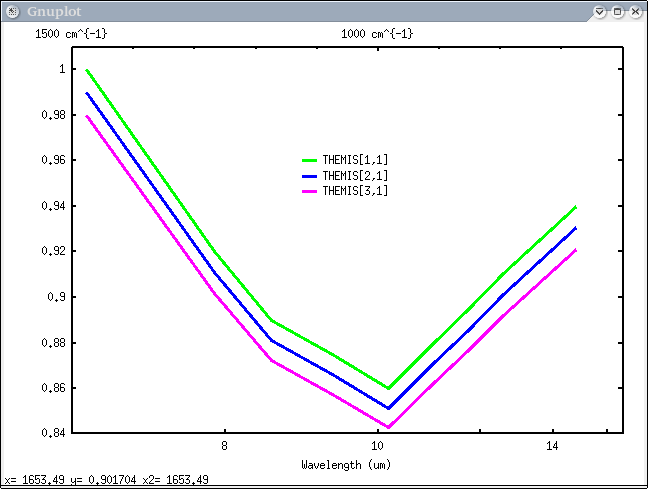The height and width of the screenshot is (489, 648).
Task: Click the y-axis tick label 0.84
Action: pyautogui.click(x=53, y=433)
